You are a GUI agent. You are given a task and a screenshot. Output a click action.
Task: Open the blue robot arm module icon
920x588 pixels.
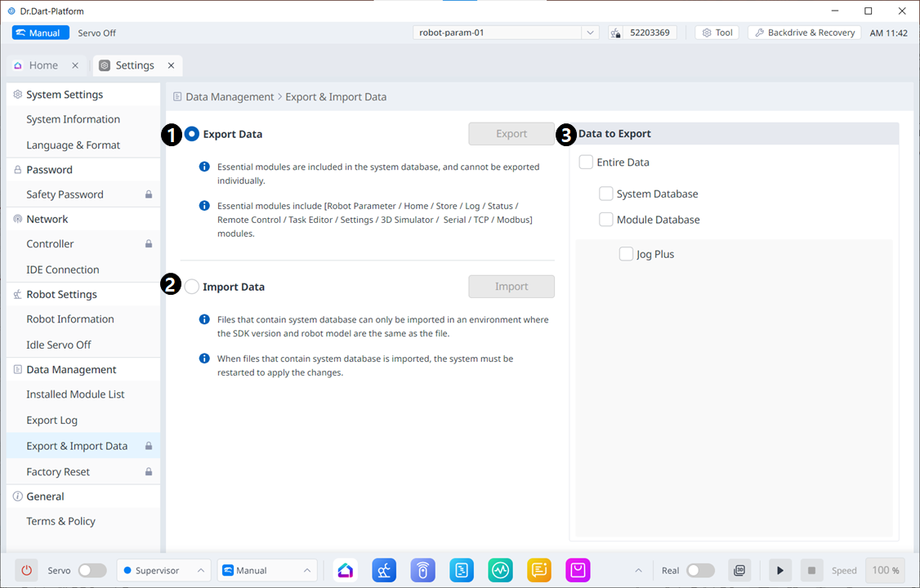coord(384,570)
